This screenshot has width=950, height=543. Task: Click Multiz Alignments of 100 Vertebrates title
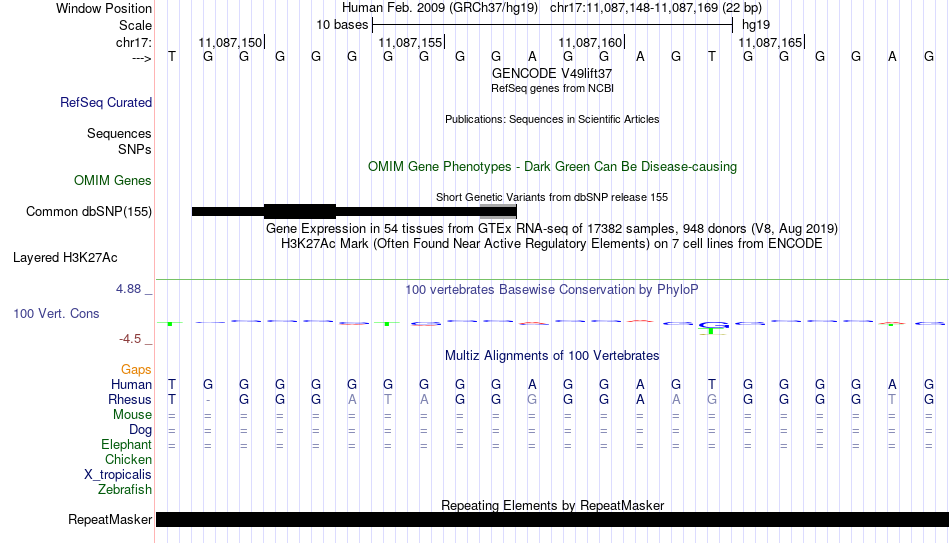pyautogui.click(x=552, y=356)
